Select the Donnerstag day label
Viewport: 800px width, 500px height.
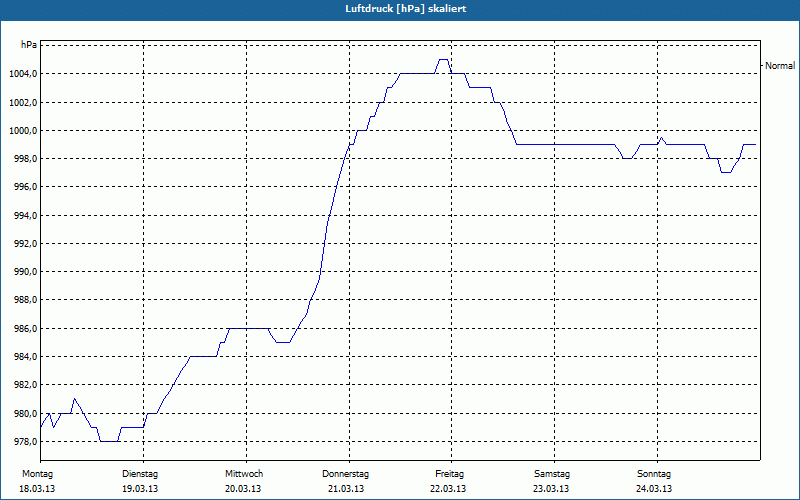pyautogui.click(x=345, y=474)
